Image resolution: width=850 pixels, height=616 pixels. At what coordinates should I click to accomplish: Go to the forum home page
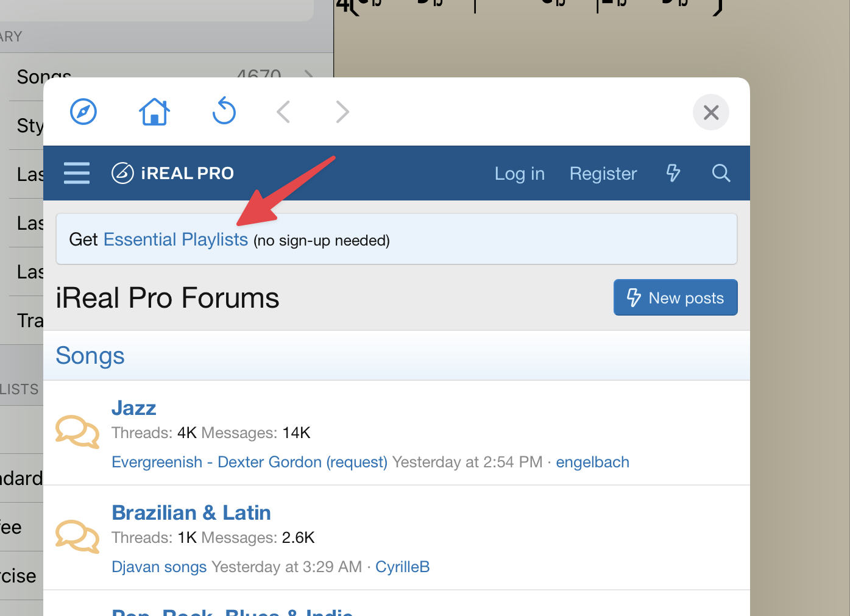(154, 112)
